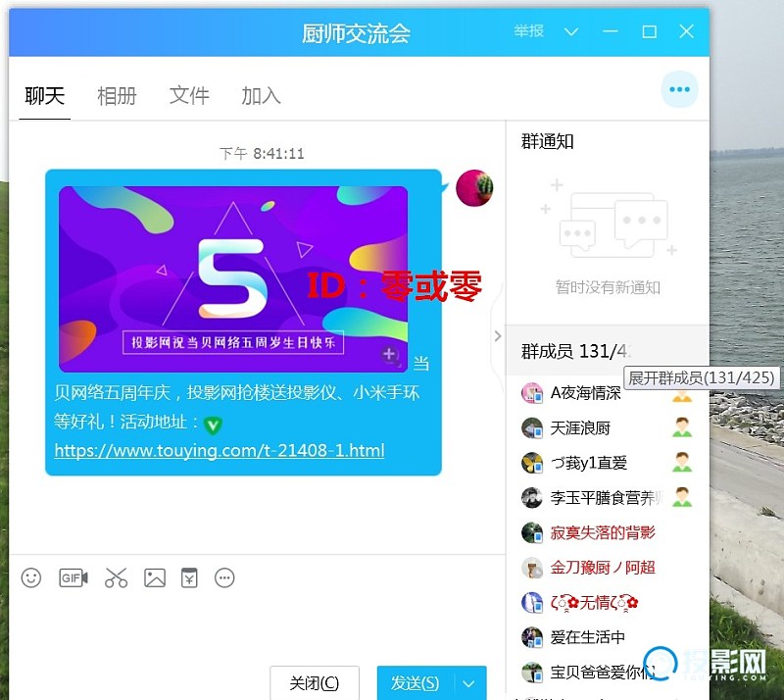Screen dimensions: 784x700
Task: Click the green V verified link icon
Action: pyautogui.click(x=213, y=425)
